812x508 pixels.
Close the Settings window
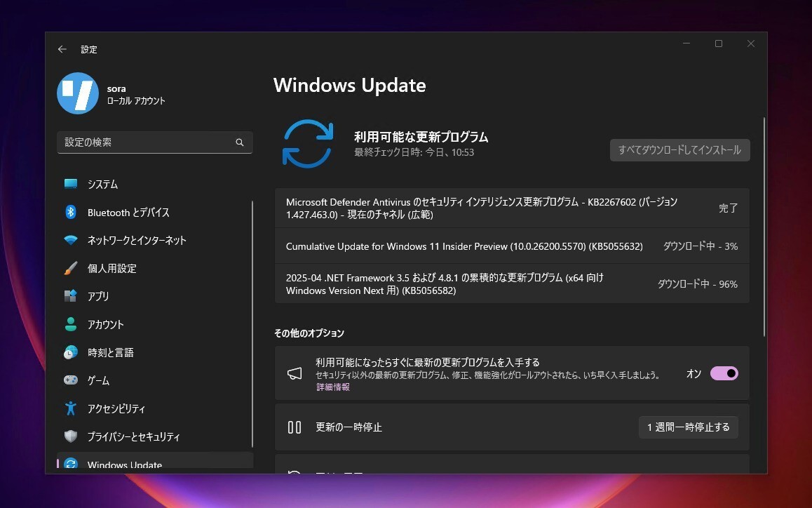click(x=751, y=44)
